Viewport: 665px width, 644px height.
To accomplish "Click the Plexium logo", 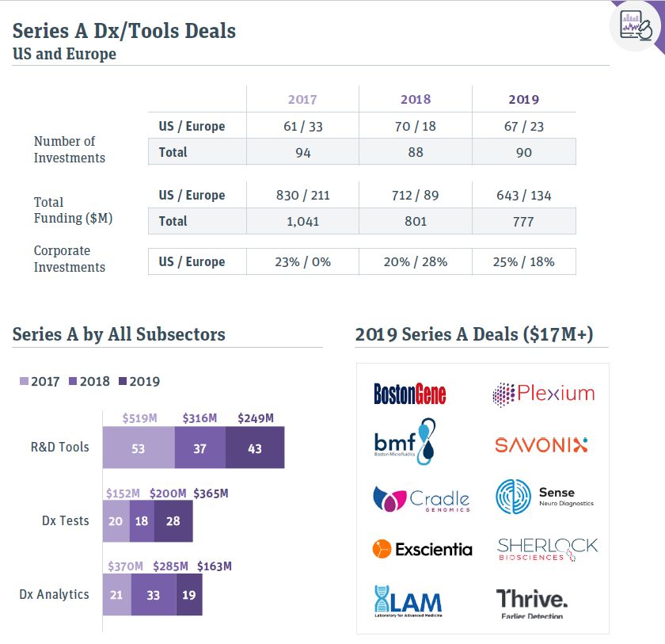I will (544, 394).
